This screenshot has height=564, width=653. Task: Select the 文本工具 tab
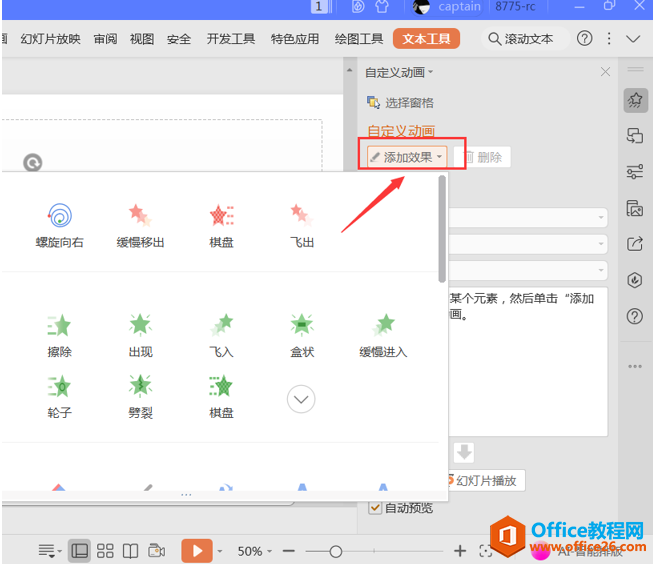coord(426,39)
